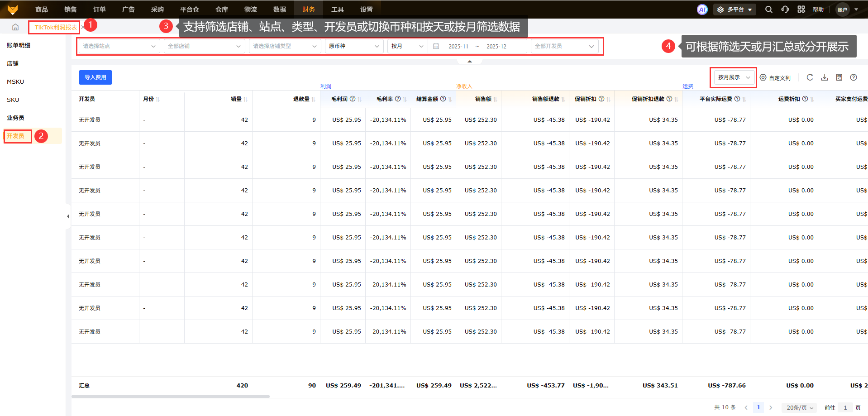Click the 自定义列 custom columns button
Screen dimensions: 868x416
(775, 78)
